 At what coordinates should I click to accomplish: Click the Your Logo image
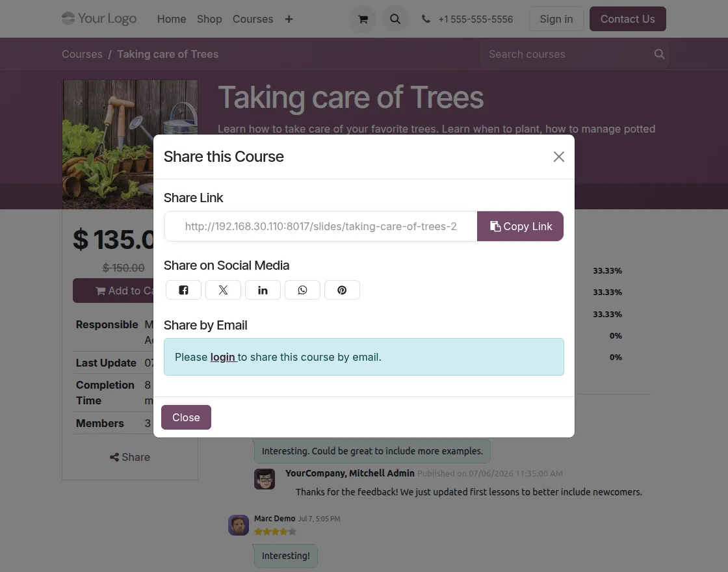coord(99,19)
